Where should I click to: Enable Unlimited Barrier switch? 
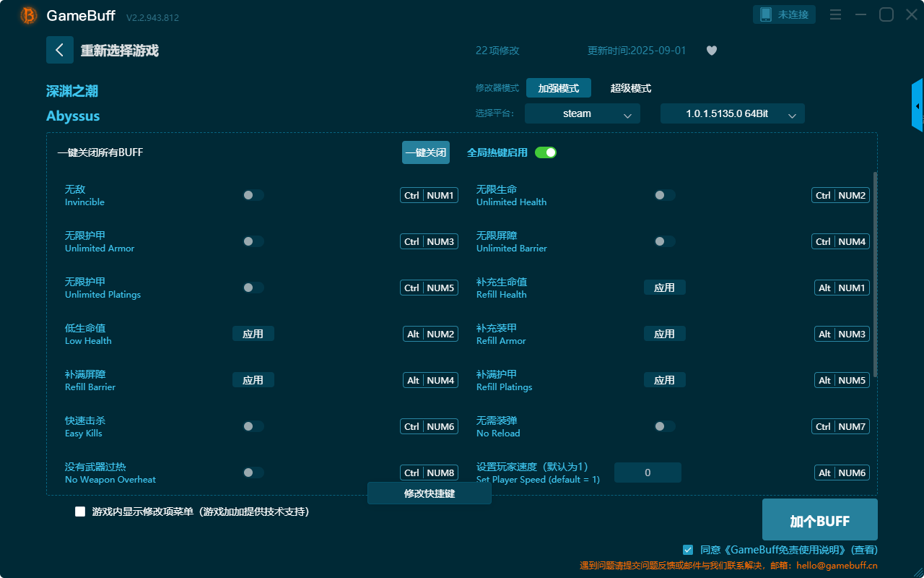coord(665,241)
